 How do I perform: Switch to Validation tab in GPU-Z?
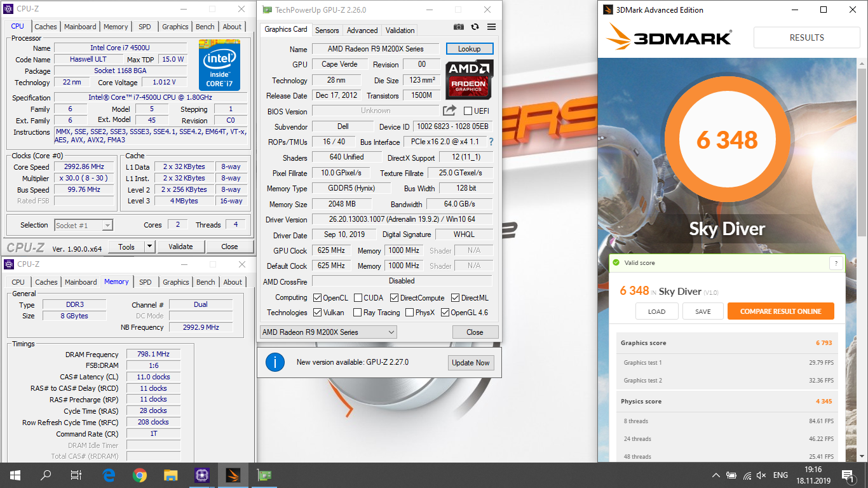click(400, 30)
